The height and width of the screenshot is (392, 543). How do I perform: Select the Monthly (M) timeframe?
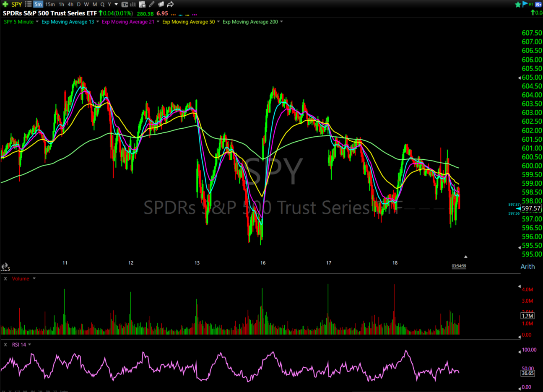pyautogui.click(x=95, y=4)
